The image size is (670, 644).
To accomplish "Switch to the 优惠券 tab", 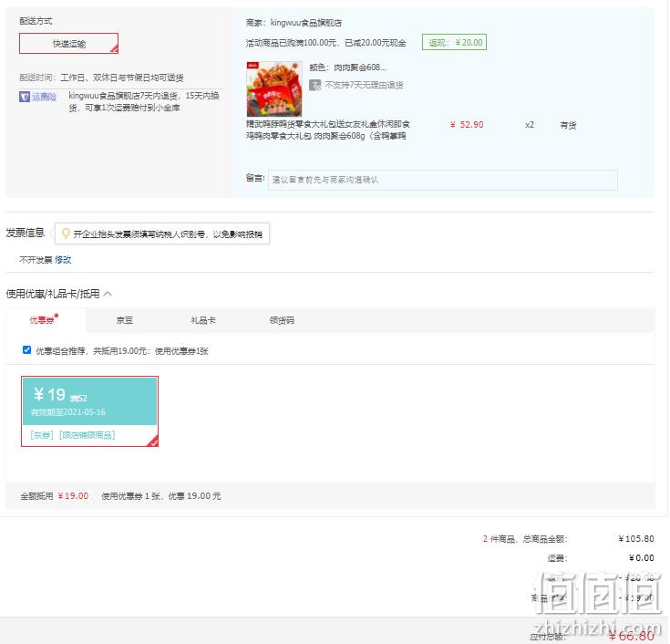I will click(46, 320).
